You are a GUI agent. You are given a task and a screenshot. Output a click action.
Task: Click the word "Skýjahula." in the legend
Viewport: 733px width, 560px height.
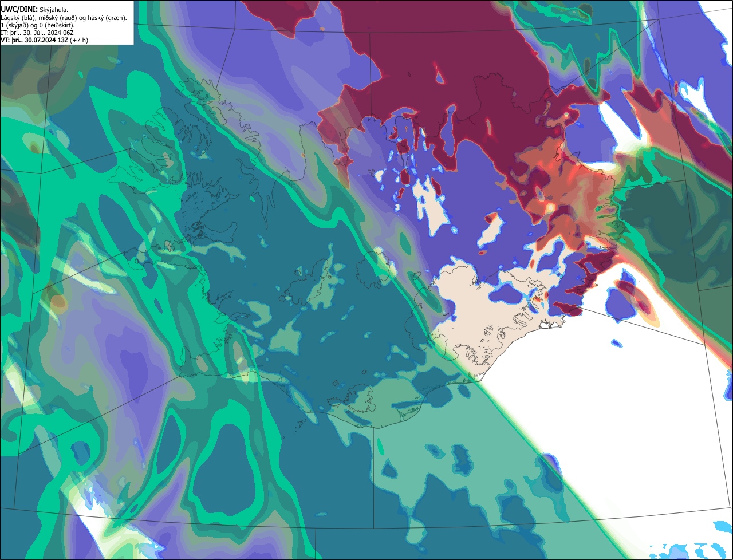pos(54,10)
